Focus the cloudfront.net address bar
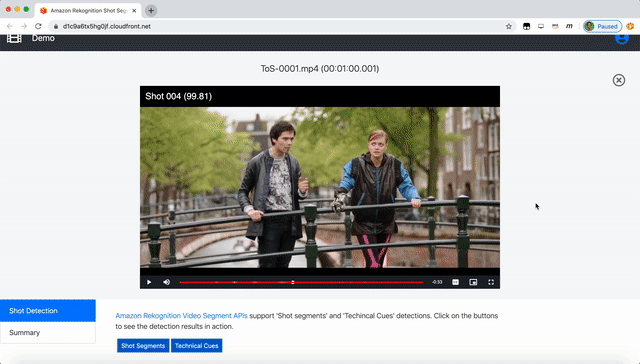The width and height of the screenshot is (640, 364). point(282,26)
